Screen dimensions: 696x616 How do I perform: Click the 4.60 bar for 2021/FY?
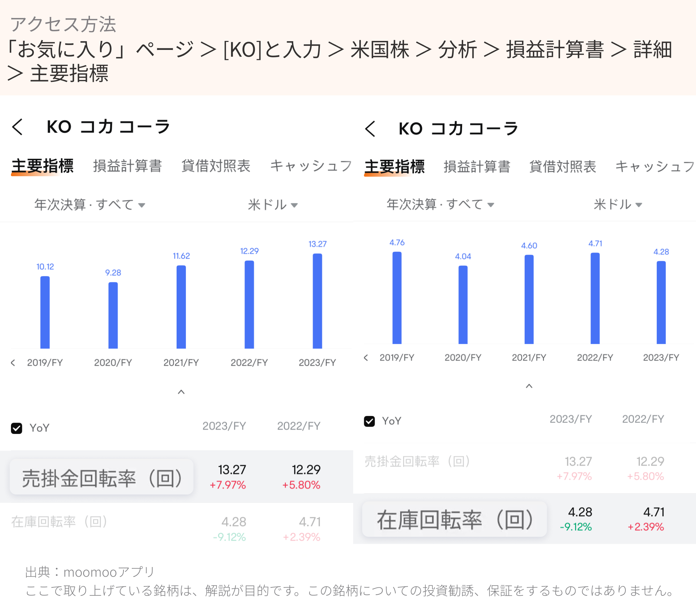[529, 299]
